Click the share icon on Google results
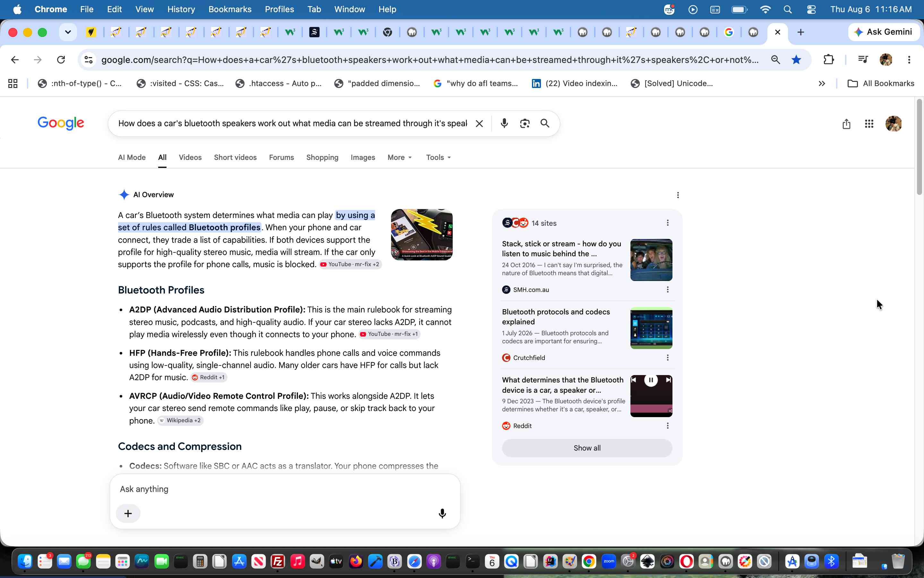Viewport: 924px width, 578px height. click(846, 124)
